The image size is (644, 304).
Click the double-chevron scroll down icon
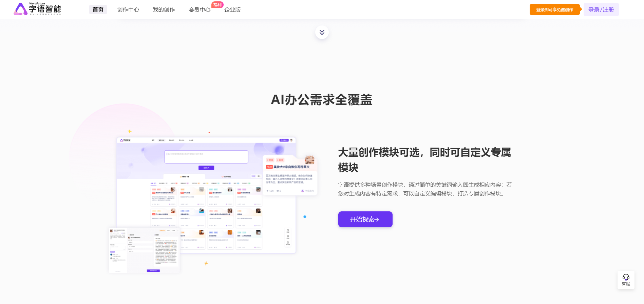[322, 32]
